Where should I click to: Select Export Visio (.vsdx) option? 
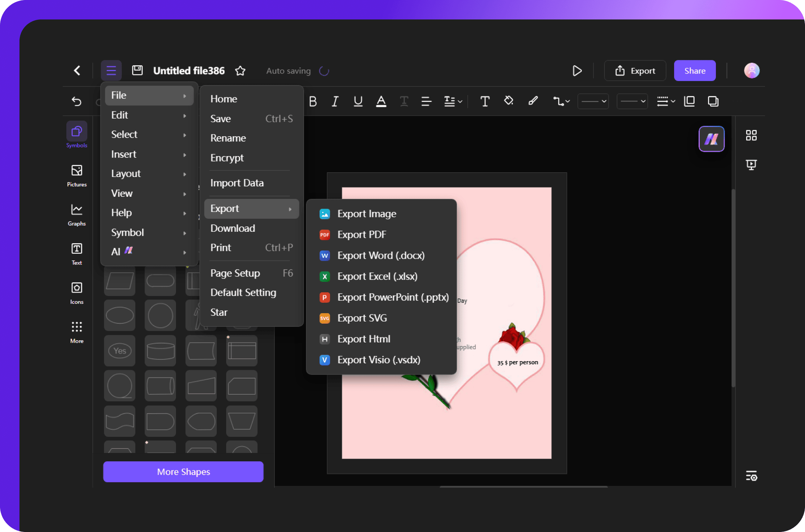tap(381, 360)
